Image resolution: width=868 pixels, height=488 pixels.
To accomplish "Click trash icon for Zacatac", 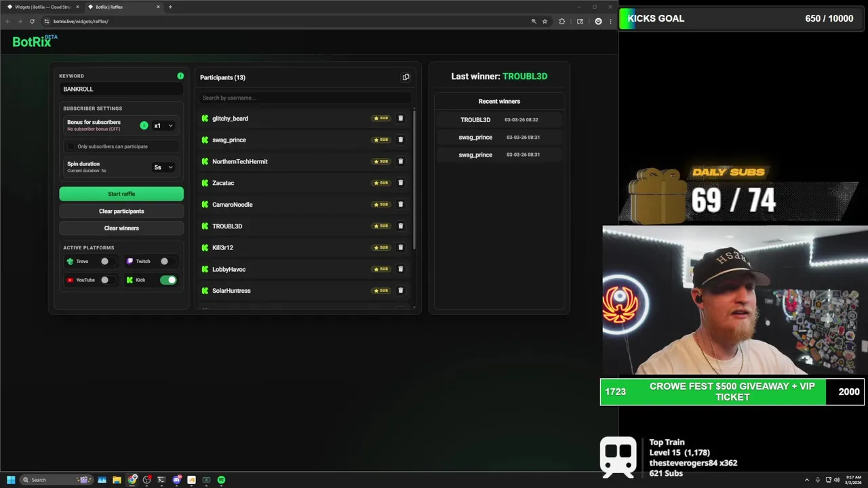I will [400, 182].
